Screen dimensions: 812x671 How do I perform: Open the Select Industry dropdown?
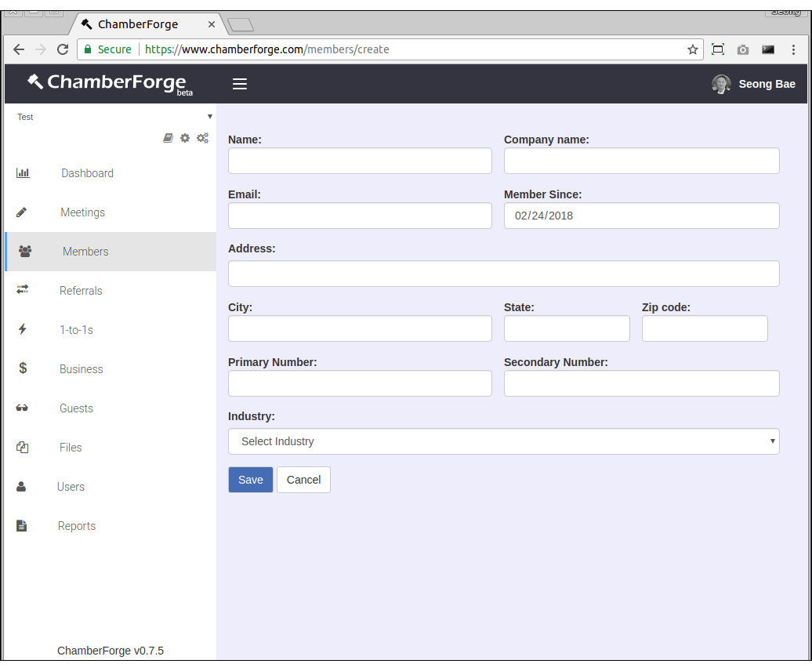tap(503, 441)
